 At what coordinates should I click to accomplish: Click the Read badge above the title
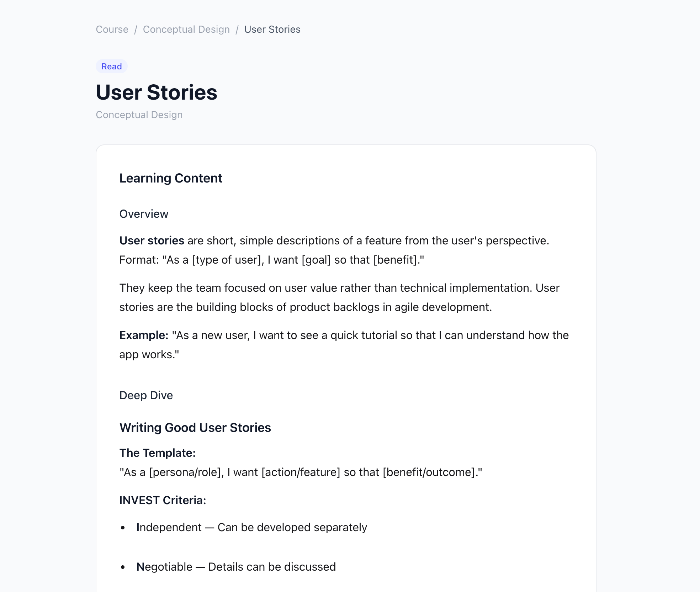(x=111, y=67)
